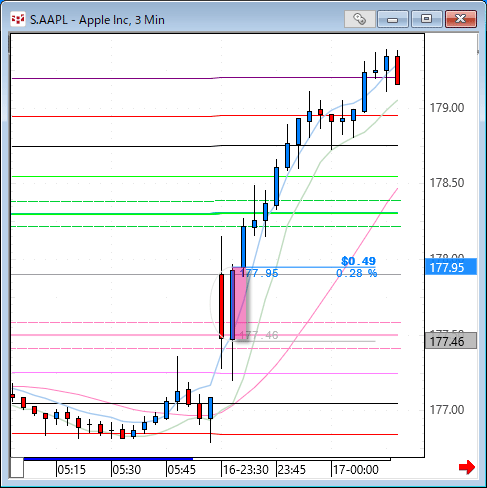Click the red arrow at bottom right
The height and width of the screenshot is (488, 487).
(x=467, y=467)
